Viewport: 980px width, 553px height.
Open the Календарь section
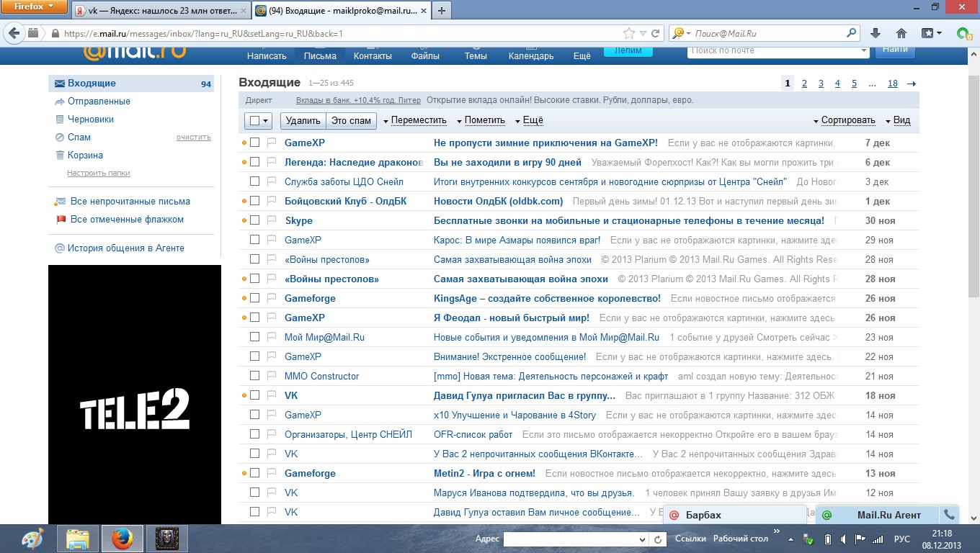pos(531,56)
